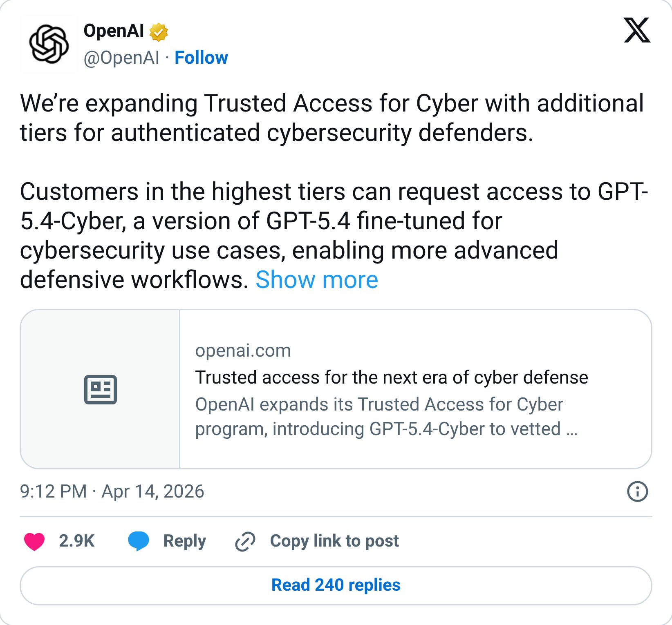The height and width of the screenshot is (625, 672).
Task: Click the Reply label
Action: tap(184, 541)
